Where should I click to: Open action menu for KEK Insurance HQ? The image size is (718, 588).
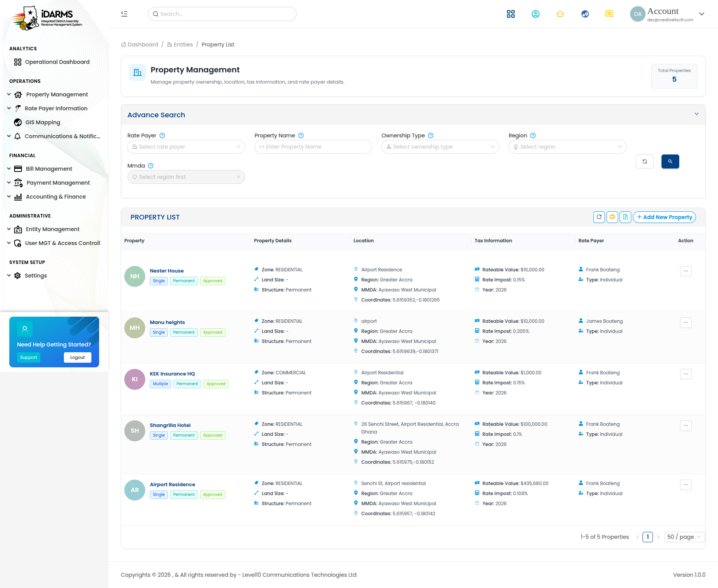coord(686,374)
